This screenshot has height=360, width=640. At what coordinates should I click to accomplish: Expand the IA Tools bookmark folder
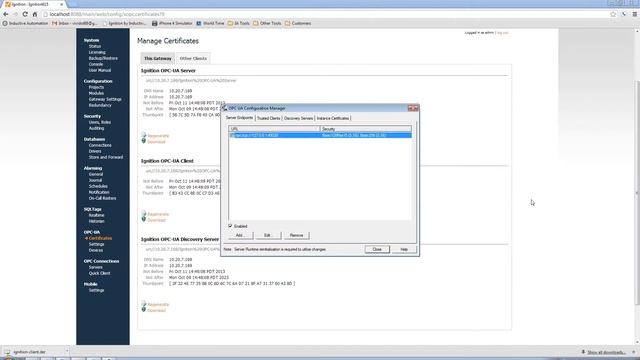pos(238,24)
